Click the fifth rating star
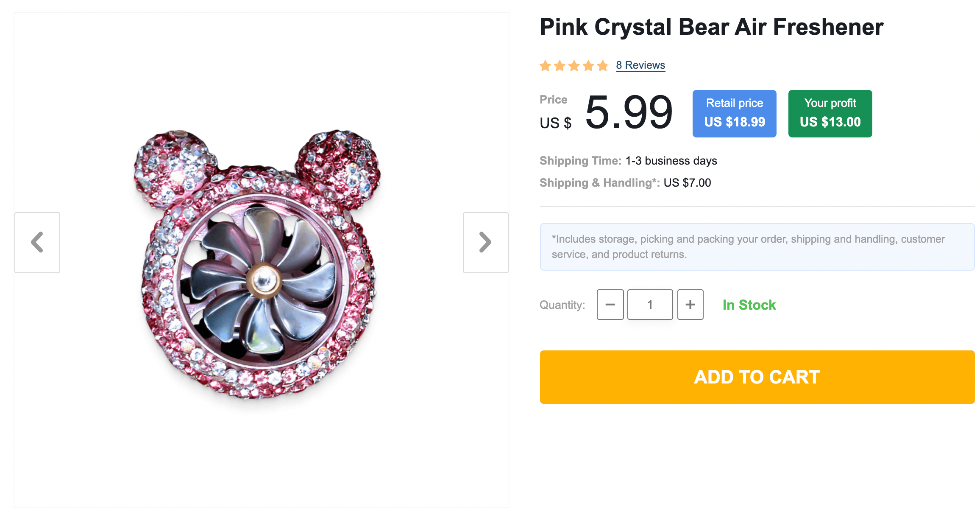The width and height of the screenshot is (980, 515). tap(602, 66)
